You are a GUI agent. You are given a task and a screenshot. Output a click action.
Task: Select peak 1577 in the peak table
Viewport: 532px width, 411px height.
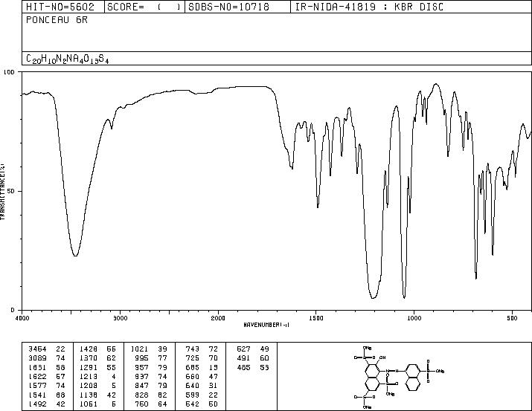pos(37,386)
